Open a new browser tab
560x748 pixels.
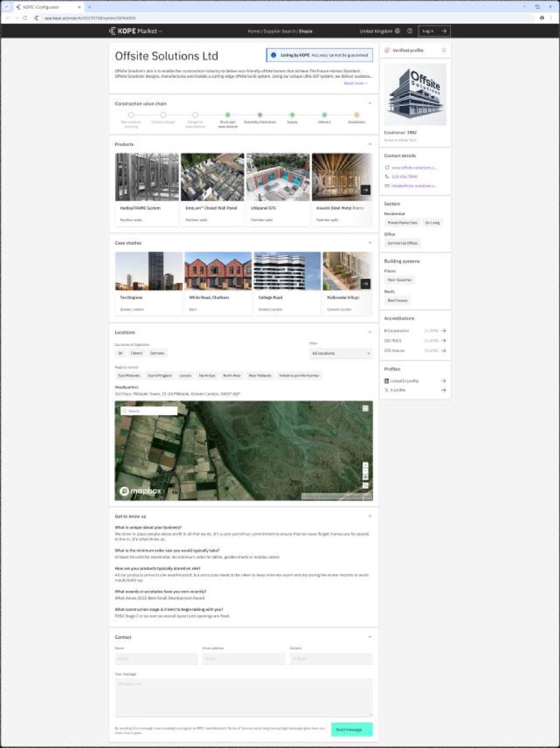click(89, 6)
